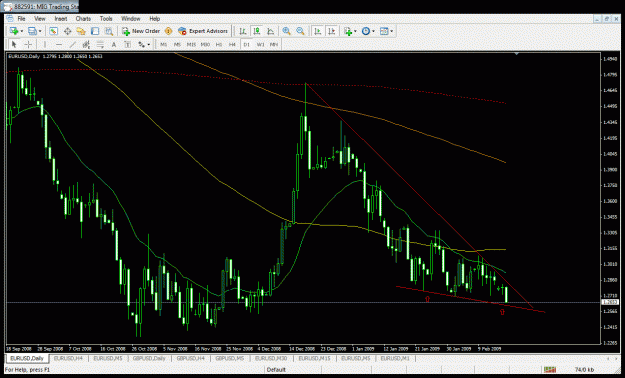625x378 pixels.
Task: Open the Help menu
Action: click(155, 19)
